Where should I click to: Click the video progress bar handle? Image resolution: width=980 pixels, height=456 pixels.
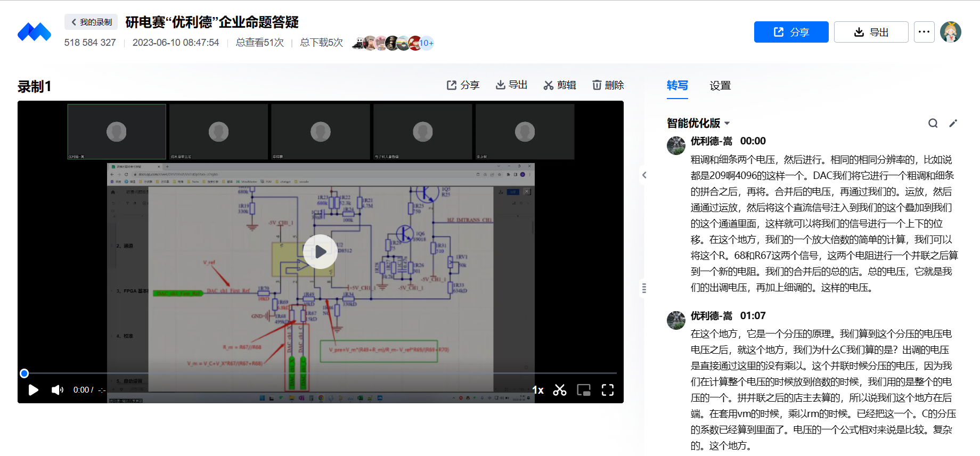pos(24,373)
